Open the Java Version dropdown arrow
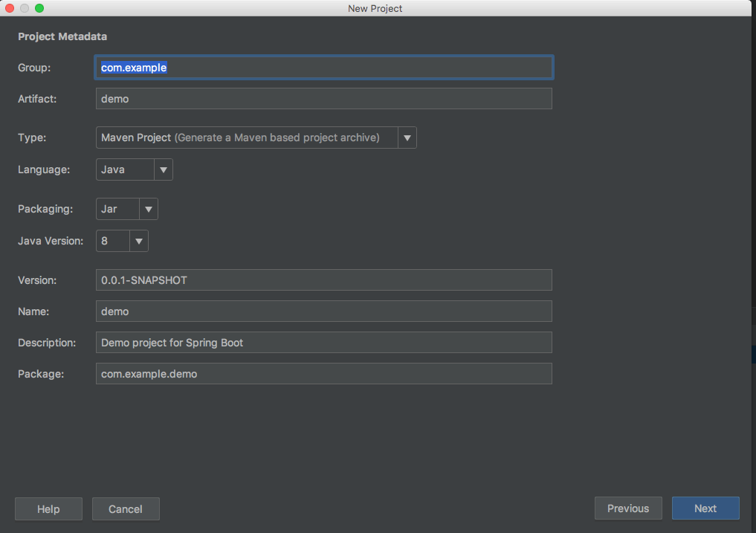 139,241
